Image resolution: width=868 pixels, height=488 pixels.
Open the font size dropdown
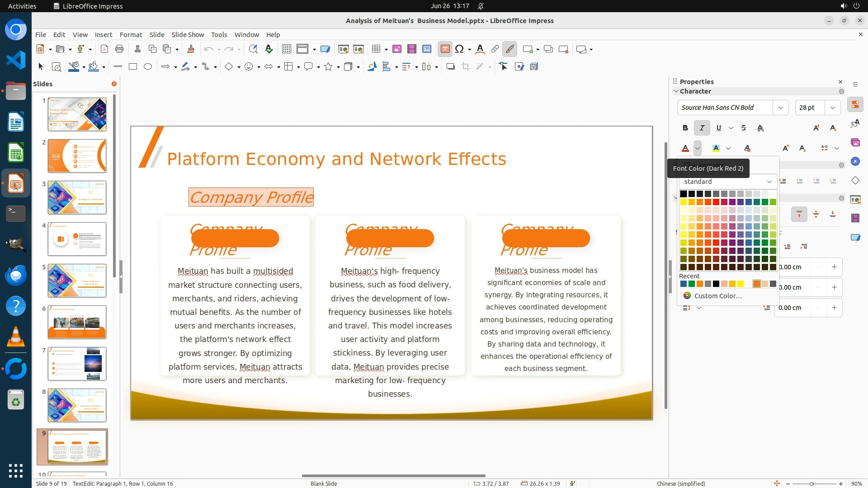pyautogui.click(x=832, y=108)
